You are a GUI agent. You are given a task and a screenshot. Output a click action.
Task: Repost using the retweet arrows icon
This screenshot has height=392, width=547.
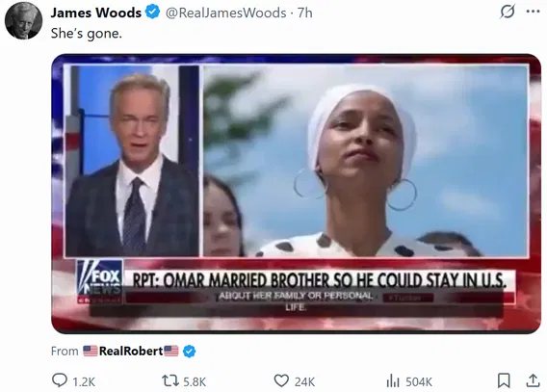170,381
